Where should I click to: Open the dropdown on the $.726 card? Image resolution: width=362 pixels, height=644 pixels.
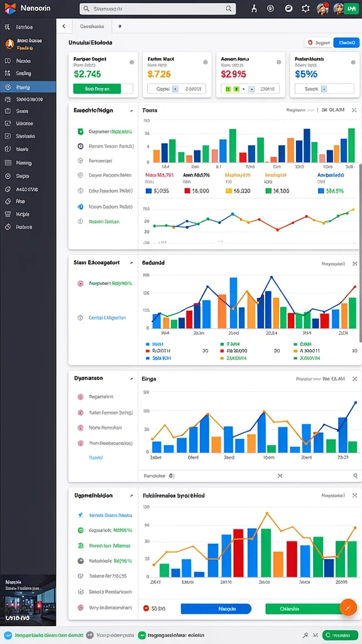175,88
